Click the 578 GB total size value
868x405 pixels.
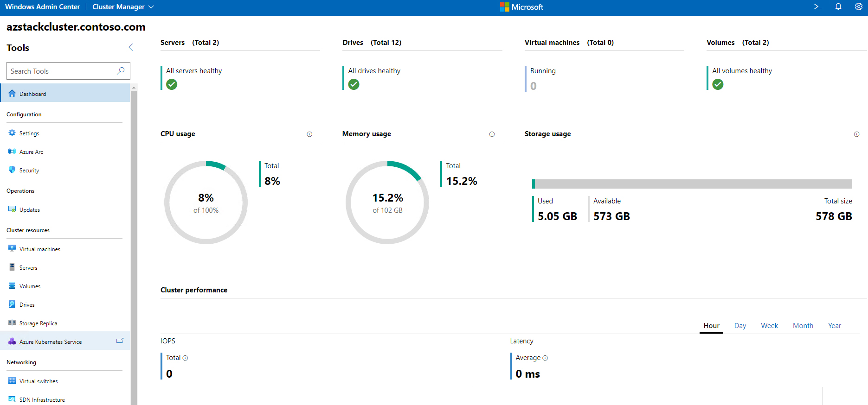click(834, 216)
